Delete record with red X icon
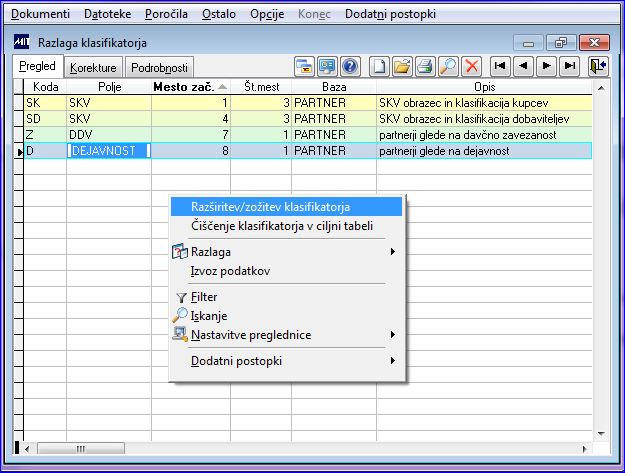 (472, 66)
